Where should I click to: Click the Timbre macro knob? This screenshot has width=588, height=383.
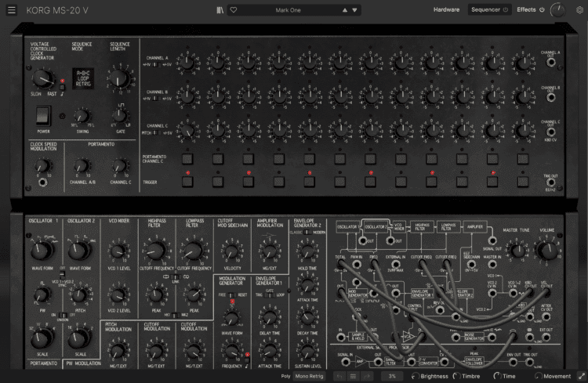pos(457,376)
